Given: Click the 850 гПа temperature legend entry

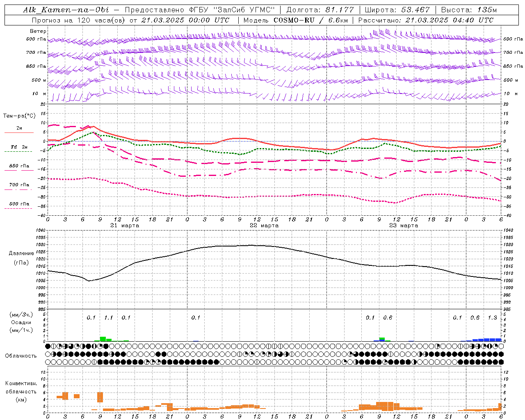Looking at the screenshot, I should coord(19,166).
